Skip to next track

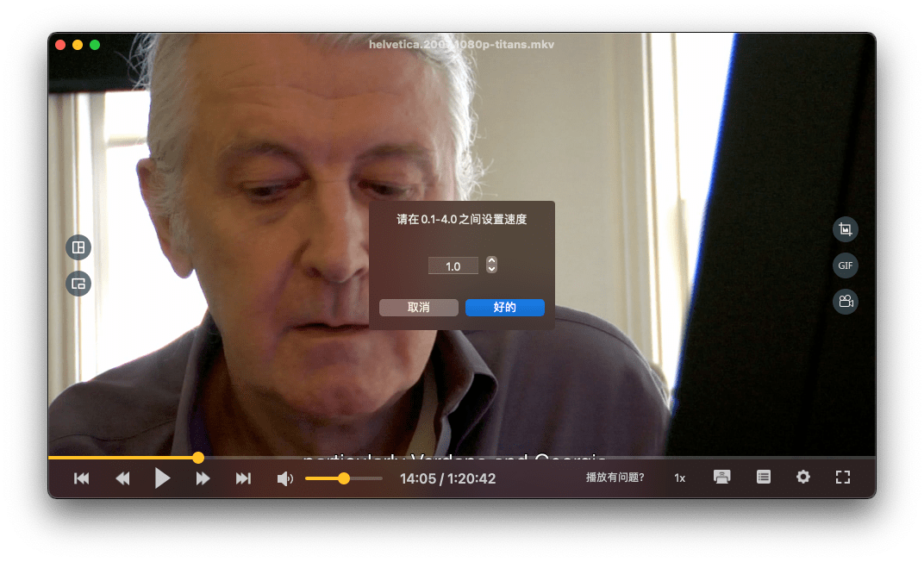[x=243, y=478]
